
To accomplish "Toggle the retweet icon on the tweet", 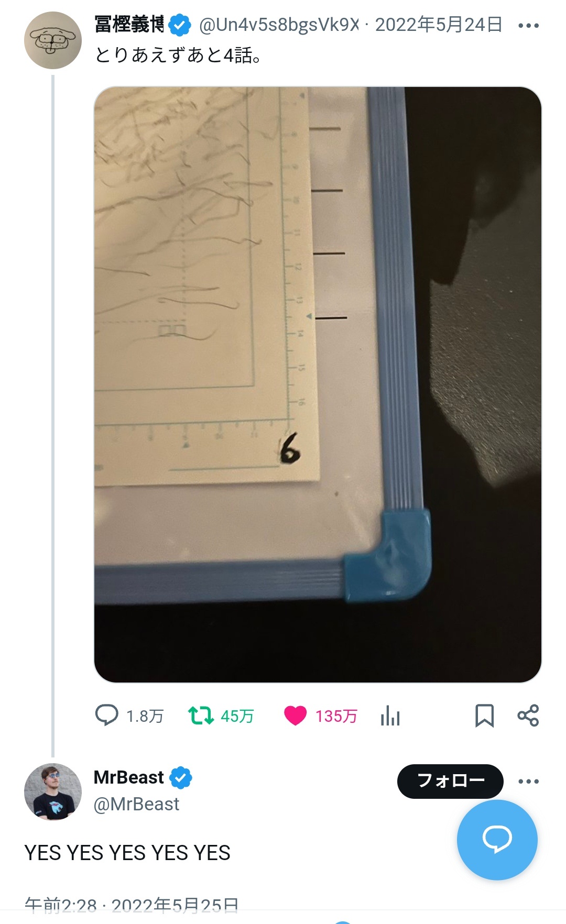I will 201,716.
